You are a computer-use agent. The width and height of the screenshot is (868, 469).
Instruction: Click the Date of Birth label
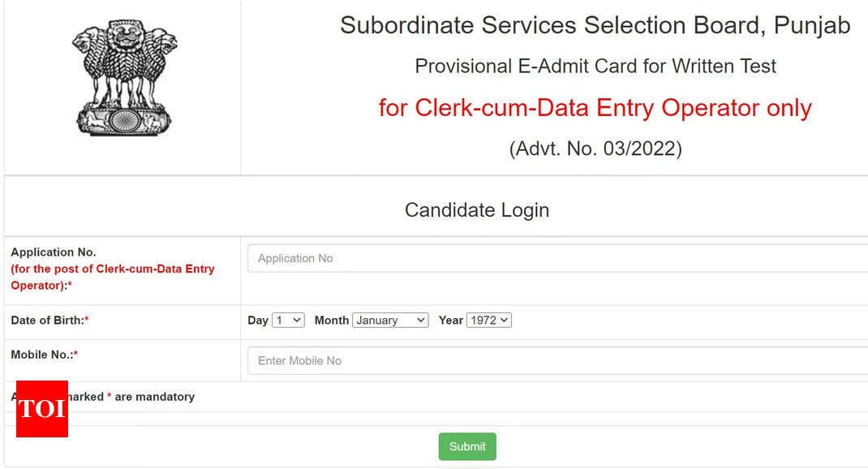[49, 320]
